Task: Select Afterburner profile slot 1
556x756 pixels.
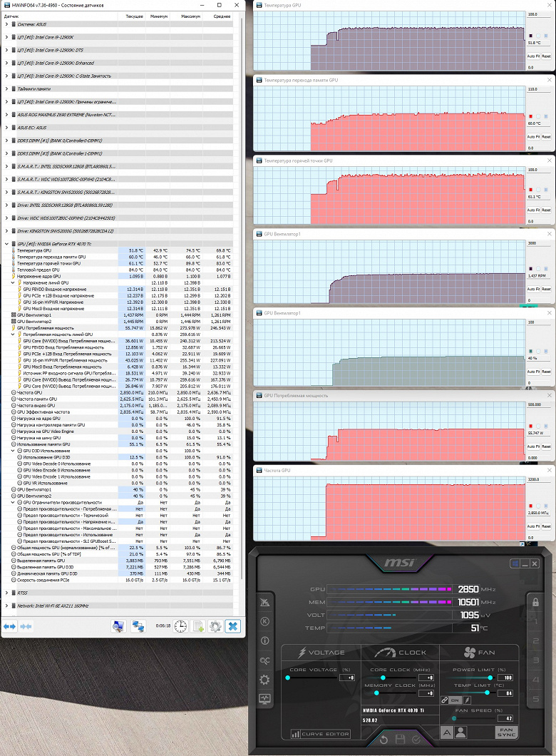Action: tap(535, 622)
